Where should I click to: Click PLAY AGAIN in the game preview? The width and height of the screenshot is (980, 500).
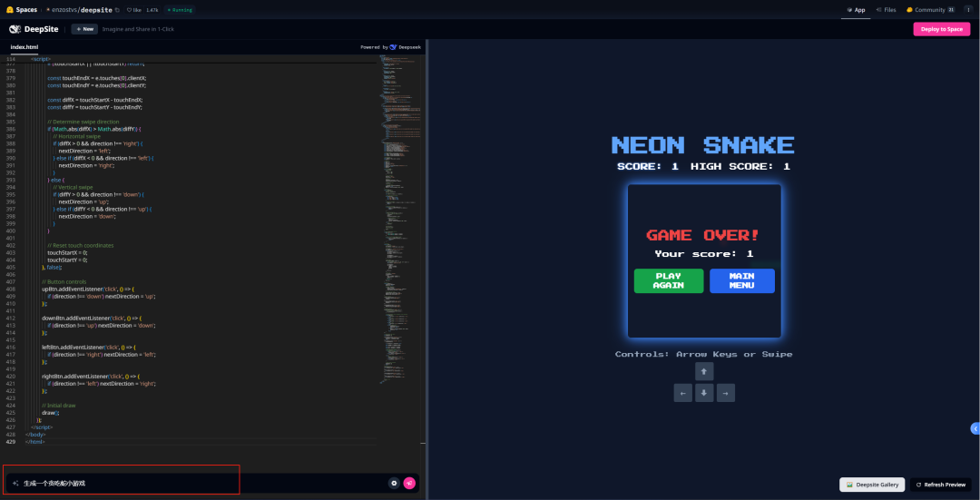coord(668,280)
